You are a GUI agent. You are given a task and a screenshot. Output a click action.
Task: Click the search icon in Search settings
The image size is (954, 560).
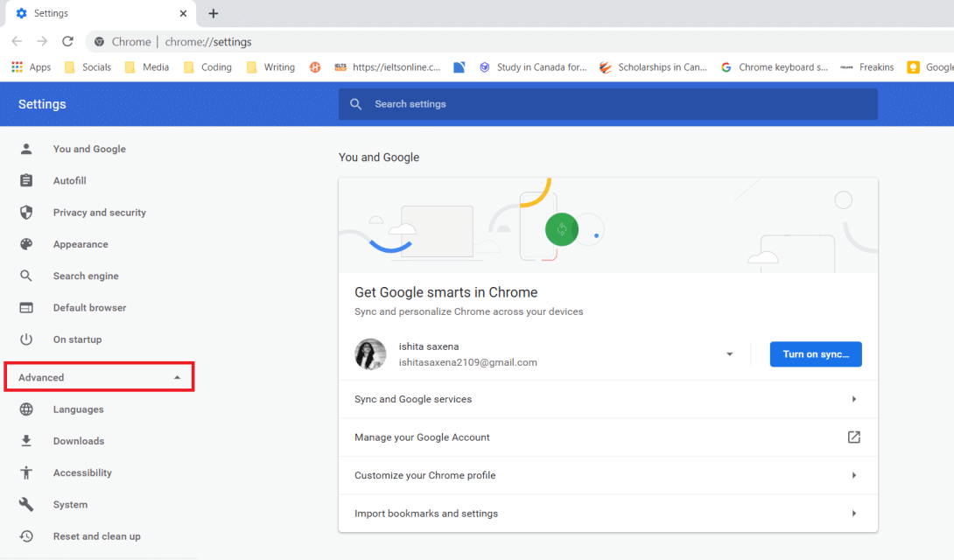[x=356, y=104]
